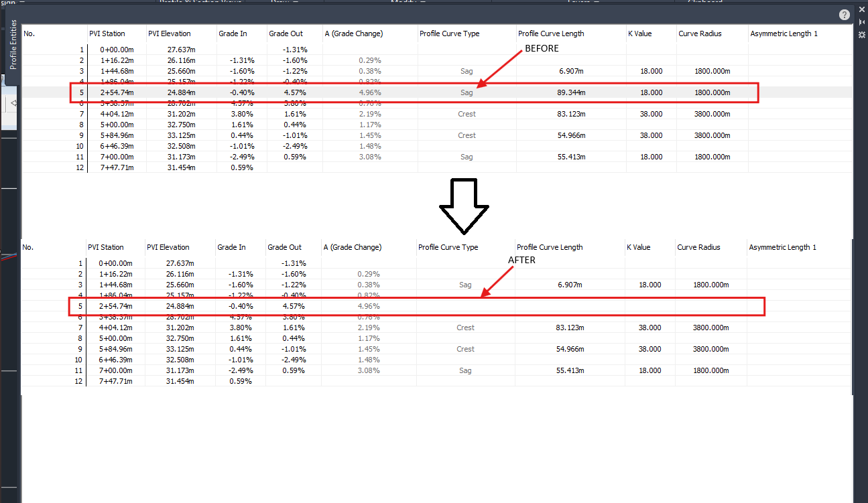Click 54.966m curve length in lower table
868x503 pixels.
(570, 349)
